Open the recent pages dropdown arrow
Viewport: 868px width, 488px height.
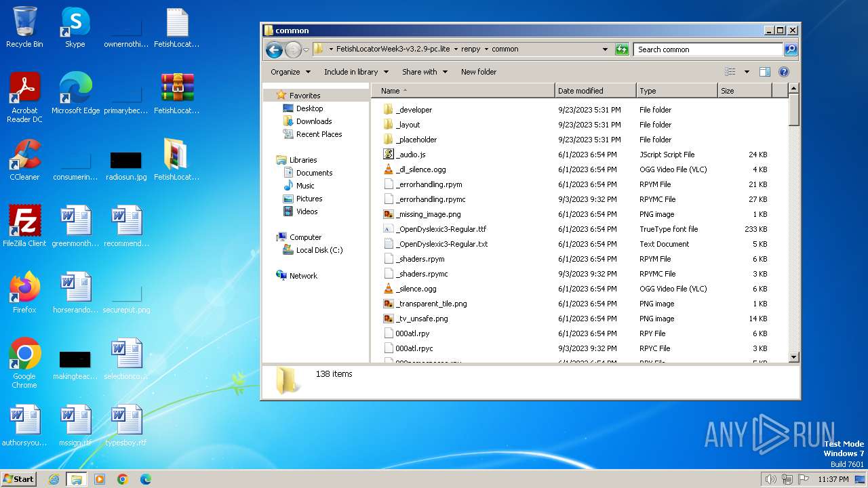pos(306,49)
